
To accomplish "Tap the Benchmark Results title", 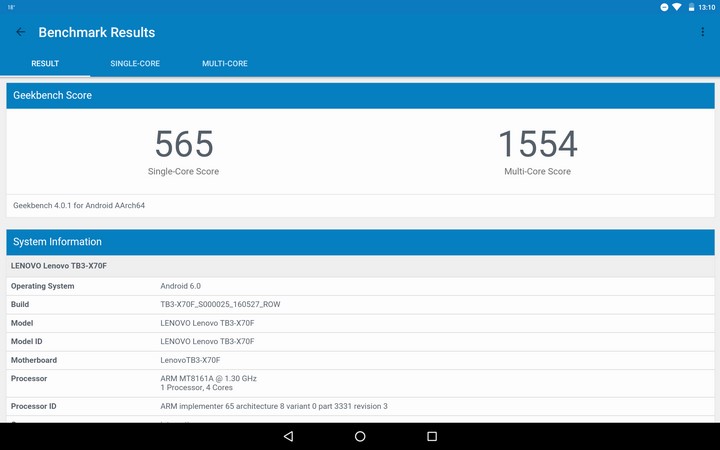I will click(x=97, y=32).
